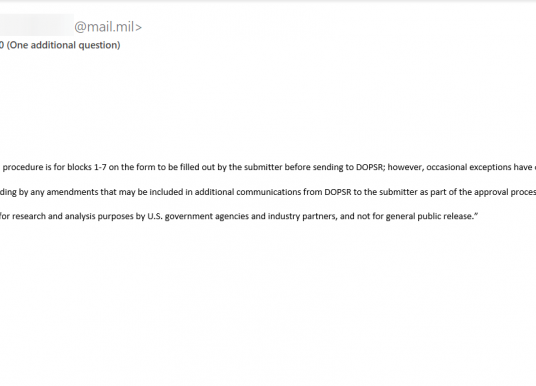Click the redacted sender name box
536x386 pixels.
37,25
